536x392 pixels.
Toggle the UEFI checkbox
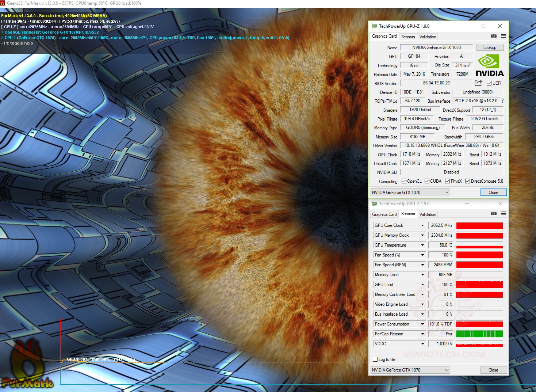pyautogui.click(x=489, y=83)
